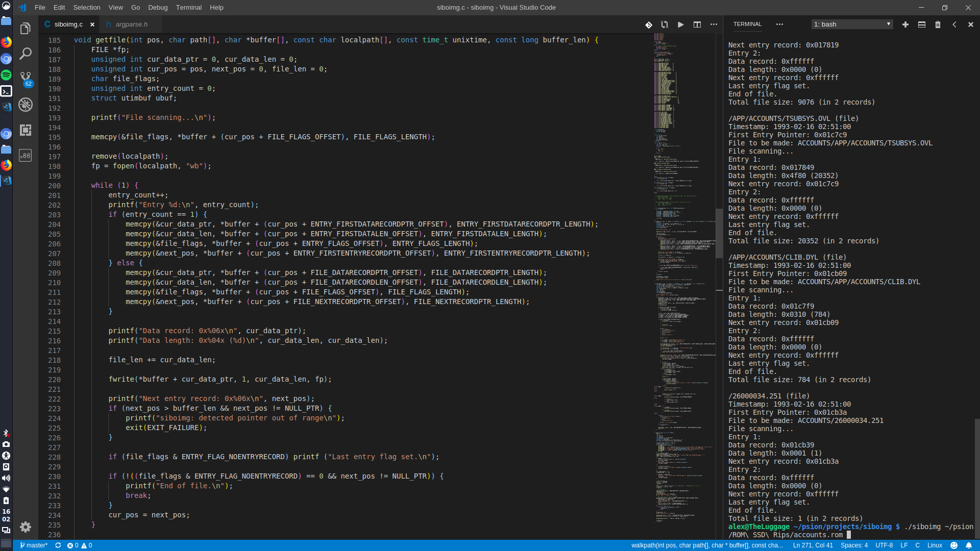This screenshot has width=980, height=551.
Task: Click the master branch status item
Action: pos(34,545)
